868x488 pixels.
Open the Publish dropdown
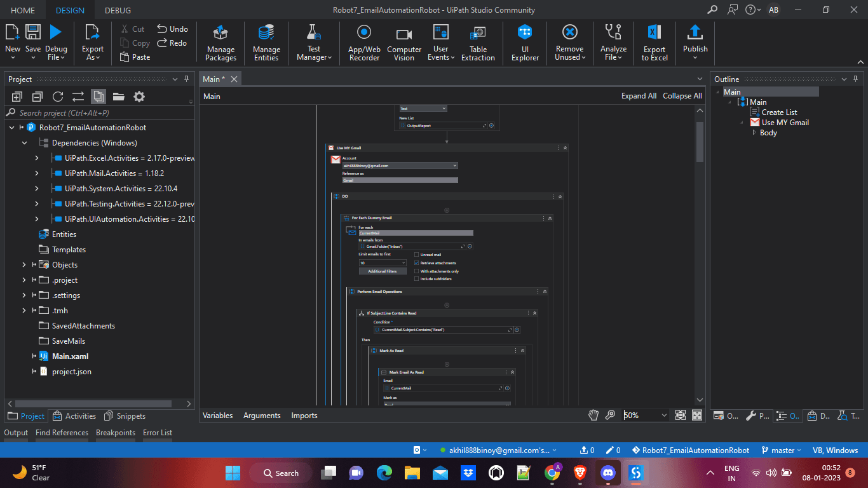[x=695, y=58]
